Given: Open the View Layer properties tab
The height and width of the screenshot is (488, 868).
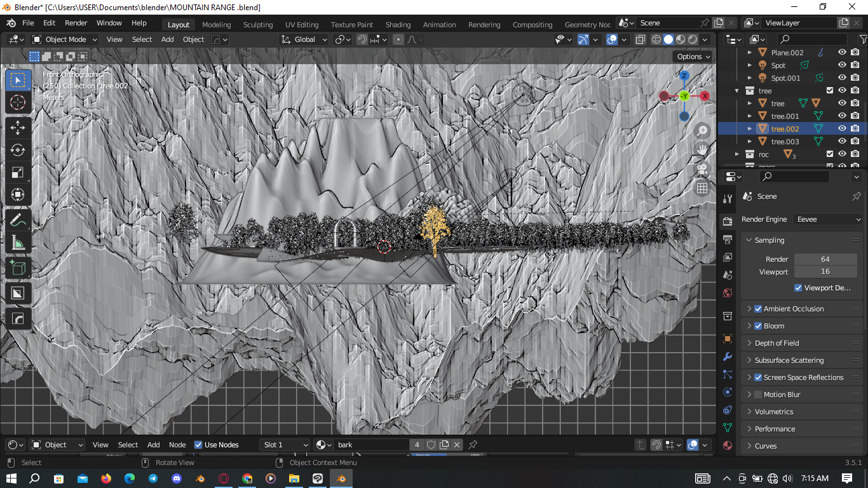Looking at the screenshot, I should [728, 257].
